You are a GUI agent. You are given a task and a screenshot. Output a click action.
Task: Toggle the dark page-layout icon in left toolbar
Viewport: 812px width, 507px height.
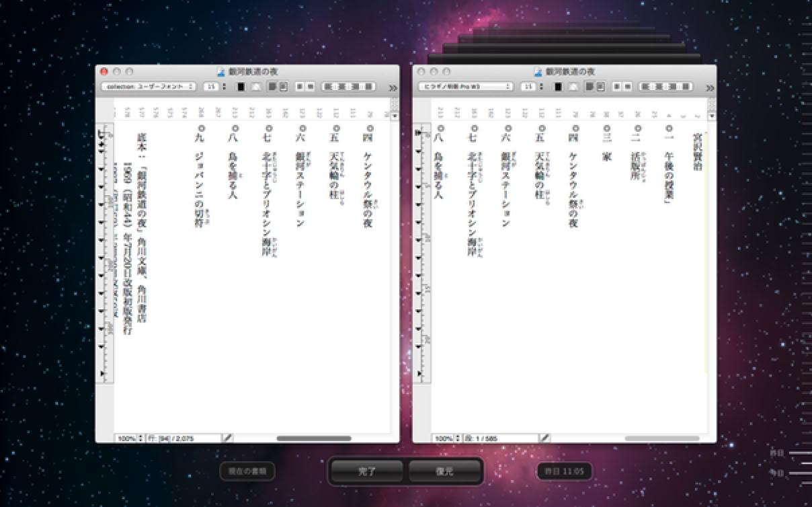[272, 87]
